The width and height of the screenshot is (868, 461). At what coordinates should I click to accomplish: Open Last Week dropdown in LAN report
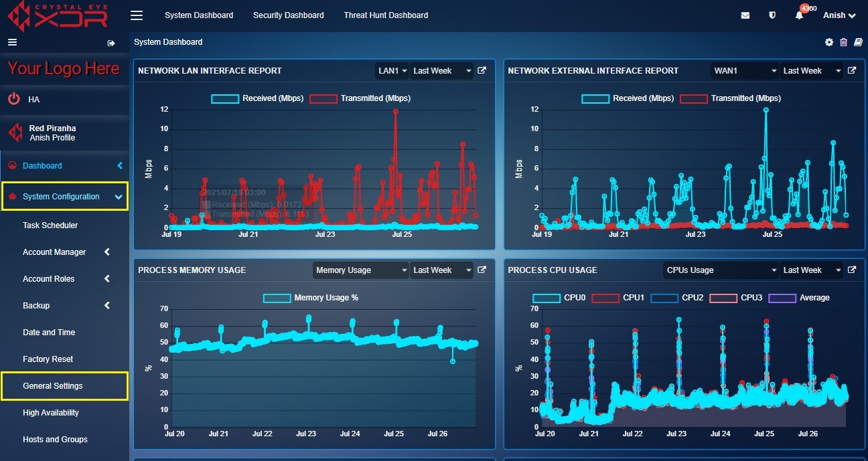pos(441,70)
